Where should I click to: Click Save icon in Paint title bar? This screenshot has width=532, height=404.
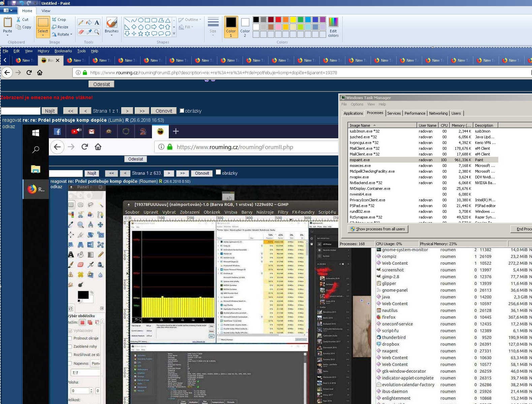click(14, 3)
